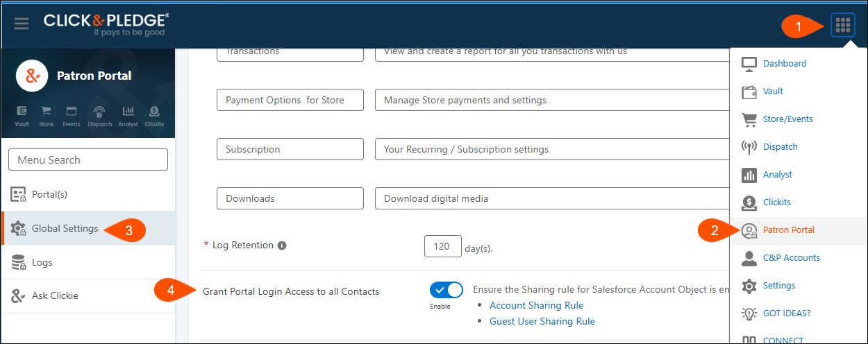The width and height of the screenshot is (868, 344).
Task: Click the Menu Search field
Action: [x=88, y=160]
